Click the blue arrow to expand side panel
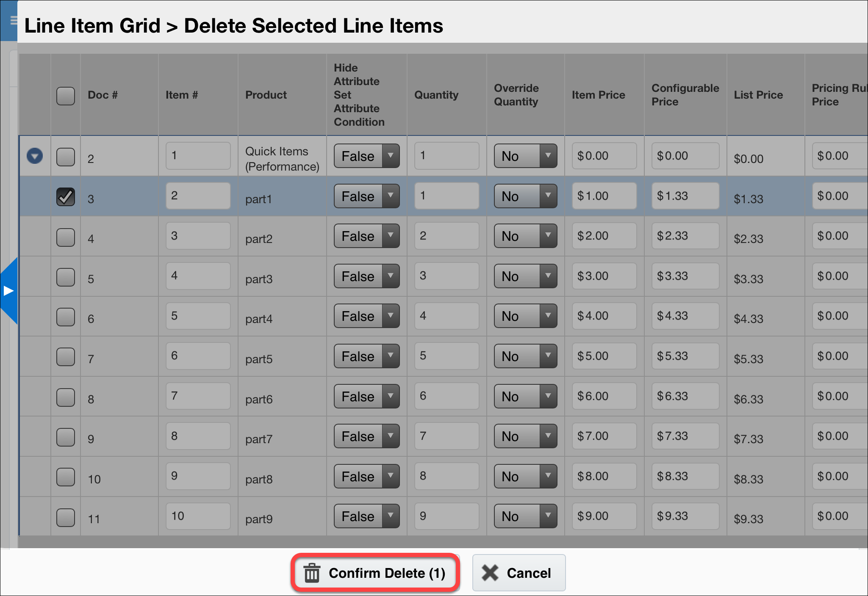This screenshot has width=868, height=596. click(8, 290)
